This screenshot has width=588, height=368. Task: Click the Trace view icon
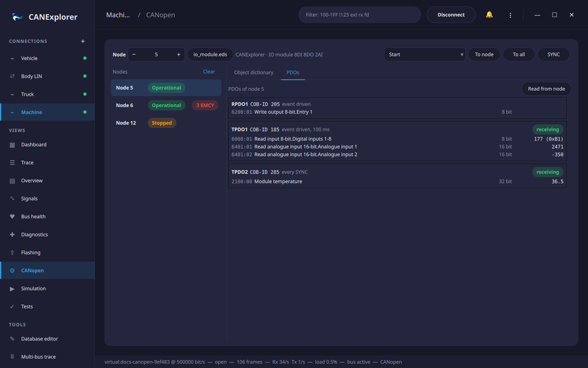12,163
